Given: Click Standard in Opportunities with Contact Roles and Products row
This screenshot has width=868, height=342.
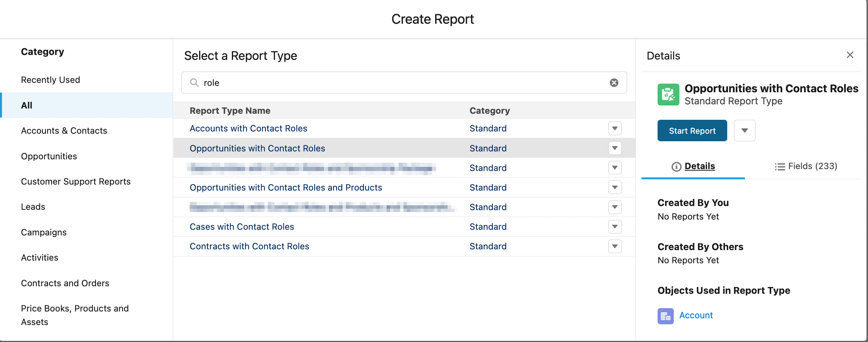Looking at the screenshot, I should [x=488, y=188].
